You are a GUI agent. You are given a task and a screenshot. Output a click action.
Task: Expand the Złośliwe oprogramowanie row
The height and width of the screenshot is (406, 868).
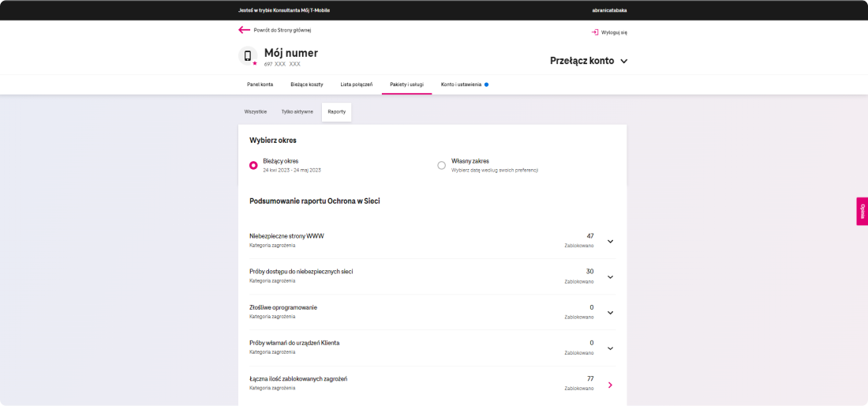click(x=610, y=312)
